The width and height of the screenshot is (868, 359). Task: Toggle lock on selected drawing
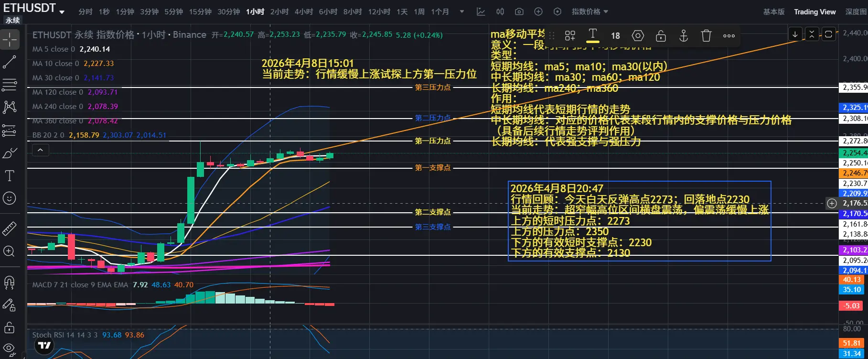click(x=661, y=35)
